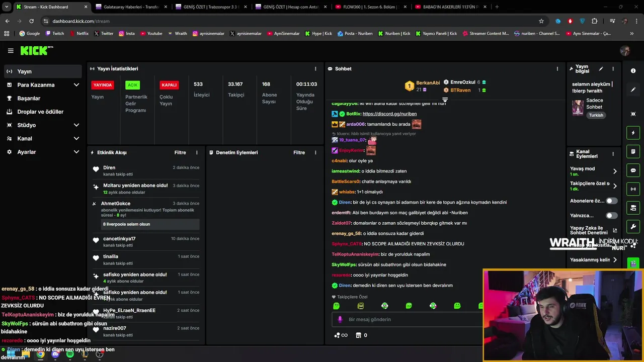The height and width of the screenshot is (362, 644).
Task: Click Turkish language tag
Action: pos(596,115)
